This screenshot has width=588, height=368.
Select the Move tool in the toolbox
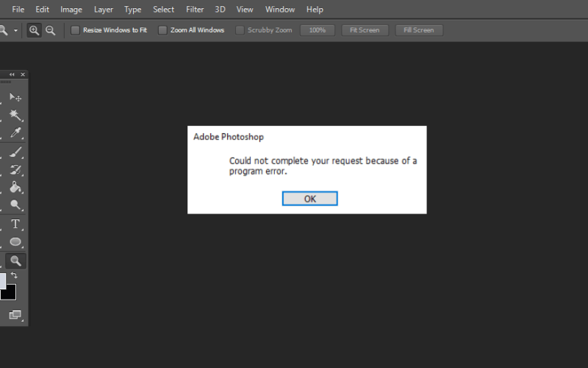point(15,97)
